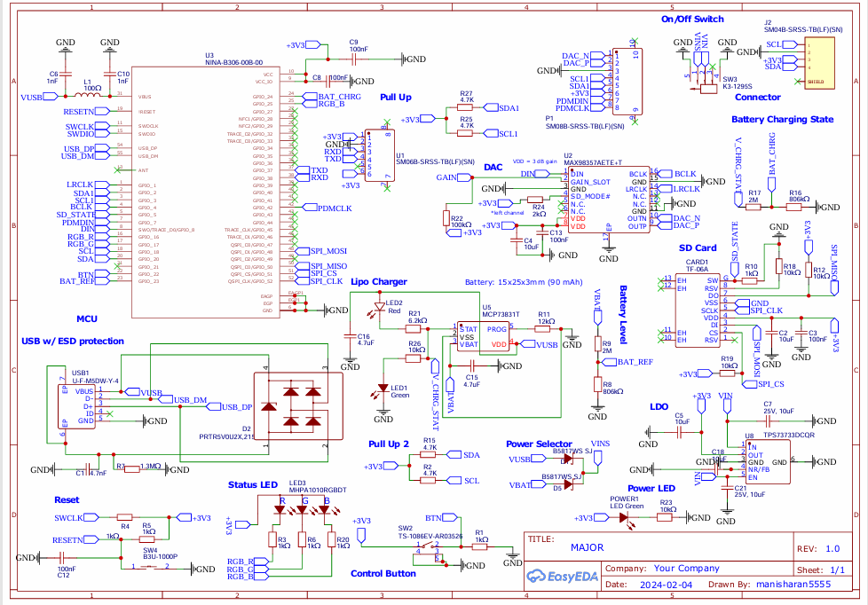Click the EasyEDA logo in title block
The width and height of the screenshot is (868, 605).
tap(563, 577)
